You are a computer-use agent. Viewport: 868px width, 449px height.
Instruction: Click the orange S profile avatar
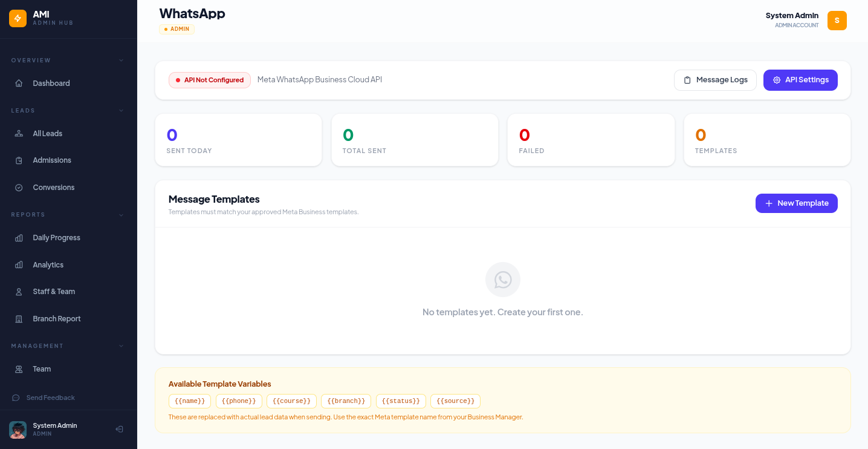pos(837,21)
